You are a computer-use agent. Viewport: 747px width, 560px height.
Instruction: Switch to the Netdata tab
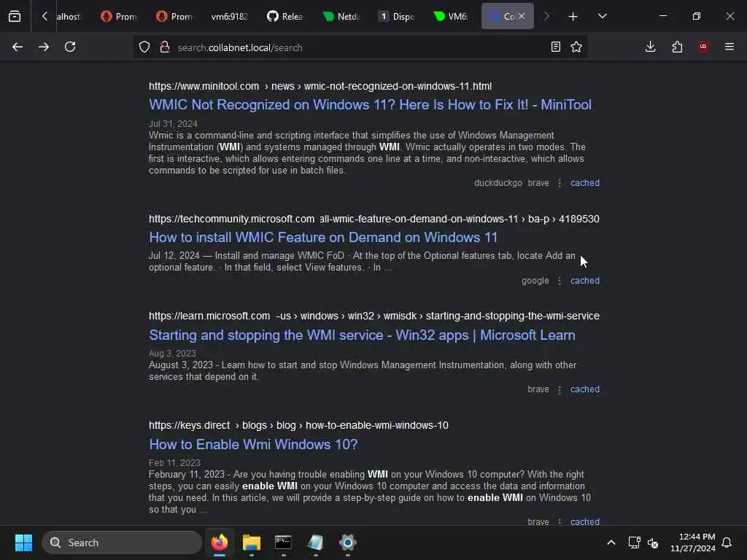340,16
